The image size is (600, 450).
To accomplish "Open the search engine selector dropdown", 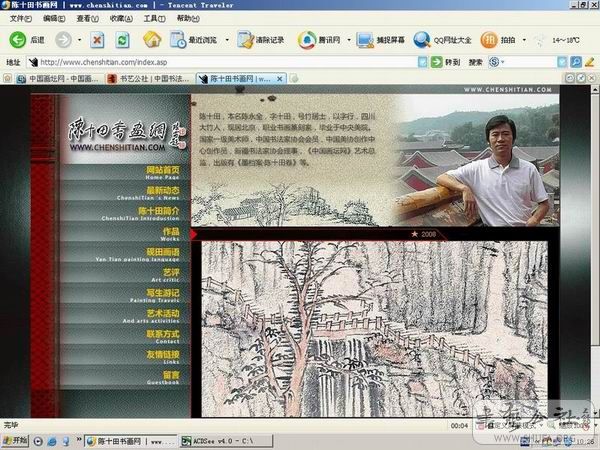I will click(x=496, y=62).
